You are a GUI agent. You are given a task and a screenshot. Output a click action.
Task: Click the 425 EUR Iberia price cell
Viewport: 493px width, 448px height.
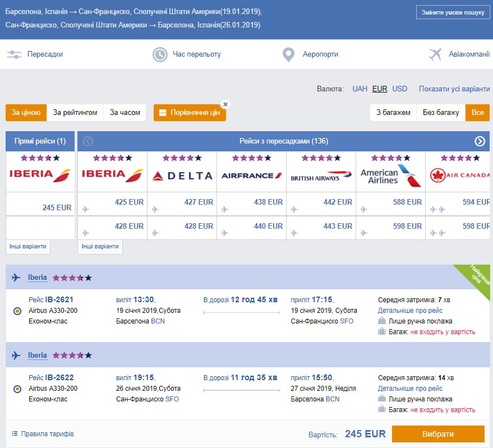[112, 202]
